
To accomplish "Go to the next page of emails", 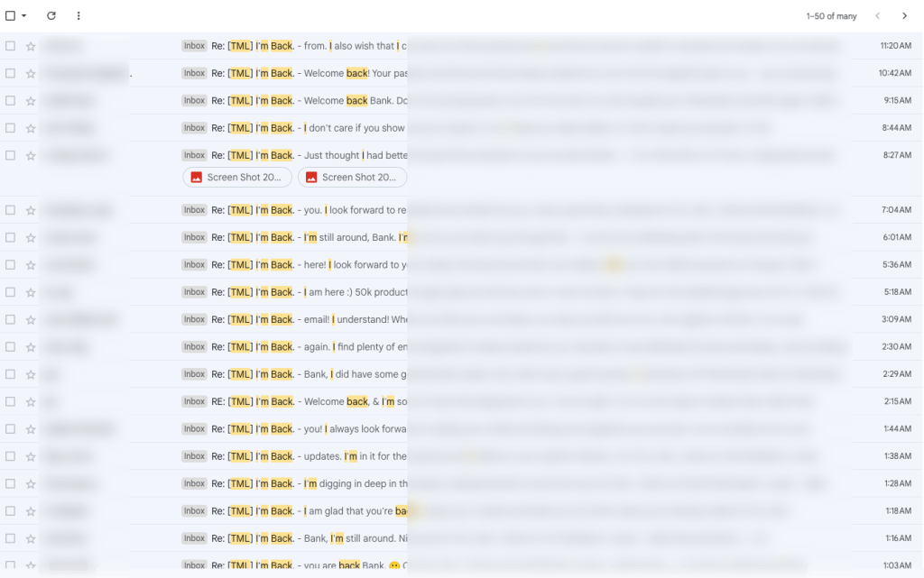I will tap(904, 16).
